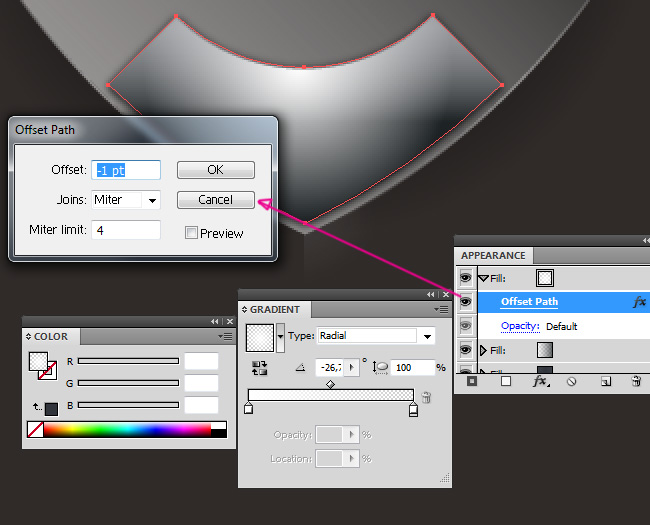Delete the gradient stop with trash icon

pos(426,398)
